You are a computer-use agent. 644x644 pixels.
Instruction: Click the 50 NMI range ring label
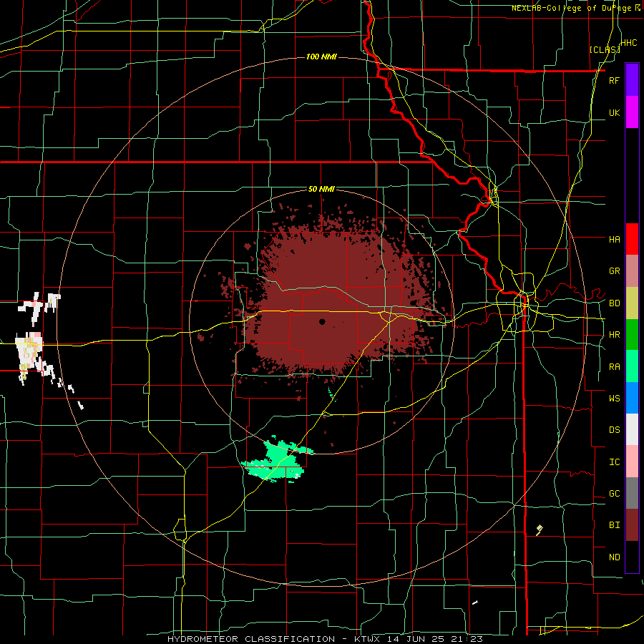click(x=321, y=189)
